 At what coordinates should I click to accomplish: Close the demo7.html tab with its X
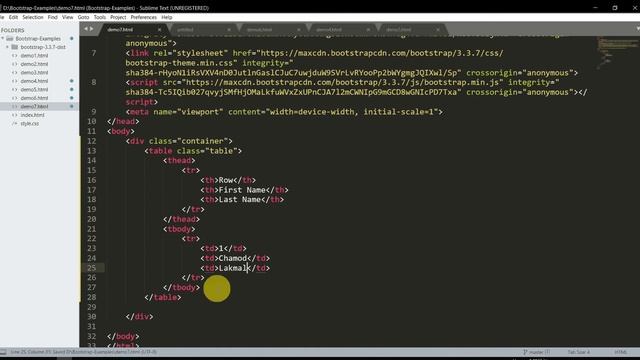[x=159, y=29]
